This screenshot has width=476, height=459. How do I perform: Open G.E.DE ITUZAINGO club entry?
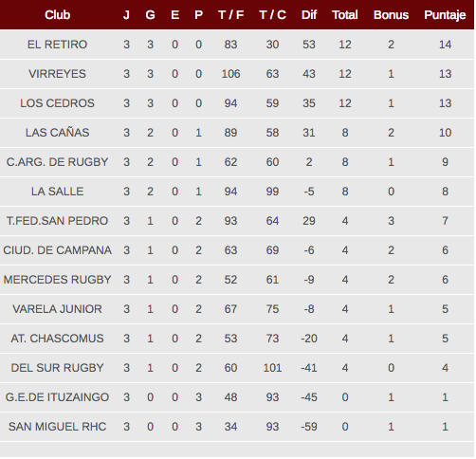[x=57, y=397]
